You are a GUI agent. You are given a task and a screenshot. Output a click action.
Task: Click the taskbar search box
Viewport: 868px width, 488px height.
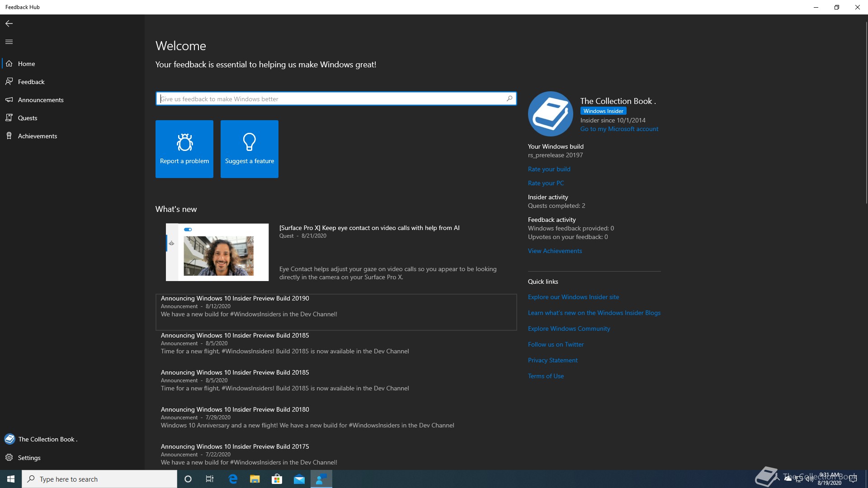click(x=99, y=479)
